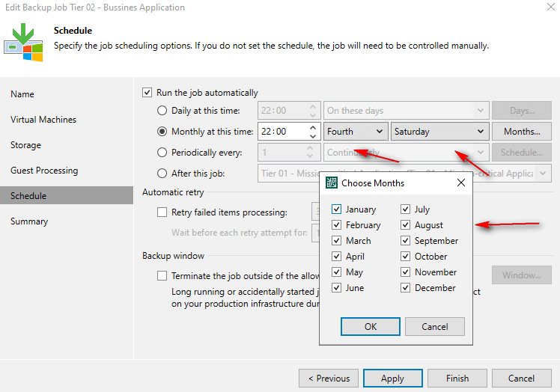The height and width of the screenshot is (392, 560).
Task: Select Daily at this time option
Action: (x=162, y=111)
